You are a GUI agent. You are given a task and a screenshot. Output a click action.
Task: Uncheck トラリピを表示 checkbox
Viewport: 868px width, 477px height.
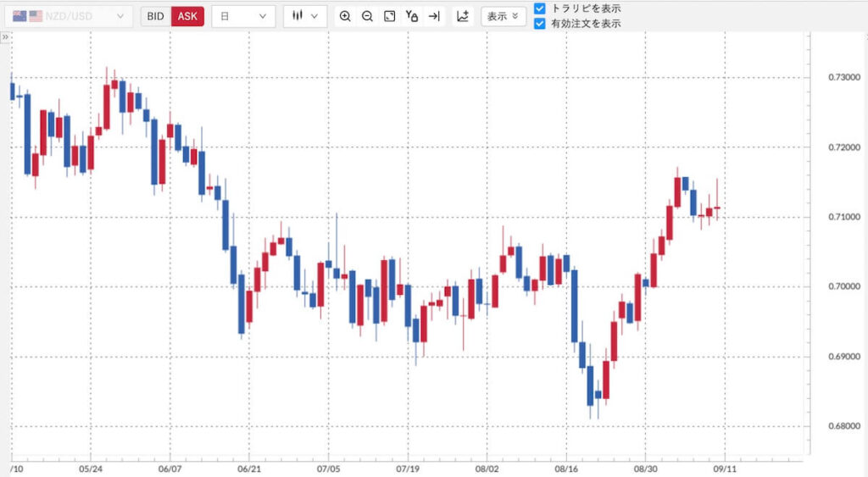[540, 8]
